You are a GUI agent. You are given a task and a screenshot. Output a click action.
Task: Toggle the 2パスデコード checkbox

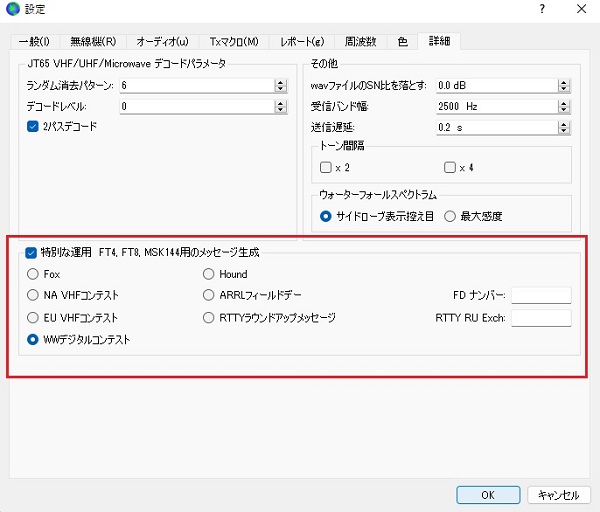pyautogui.click(x=33, y=126)
